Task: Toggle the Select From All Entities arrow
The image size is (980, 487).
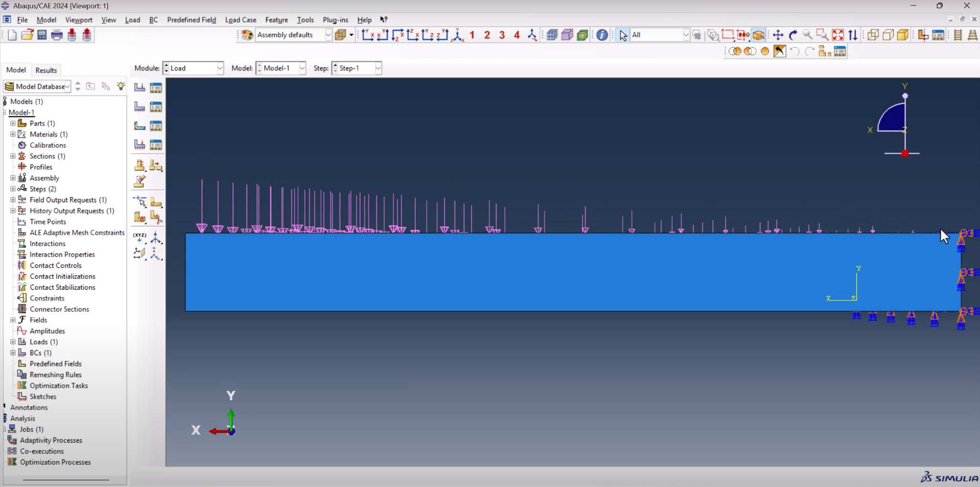Action: tap(623, 35)
